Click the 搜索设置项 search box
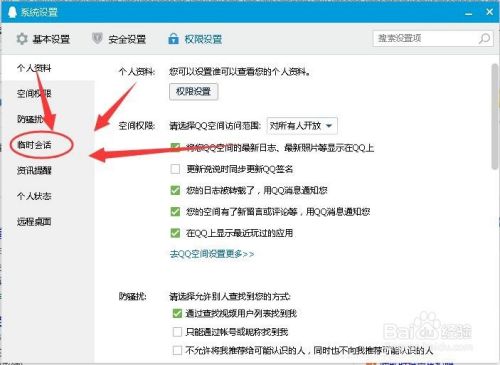This screenshot has width=500, height=365. coord(433,39)
